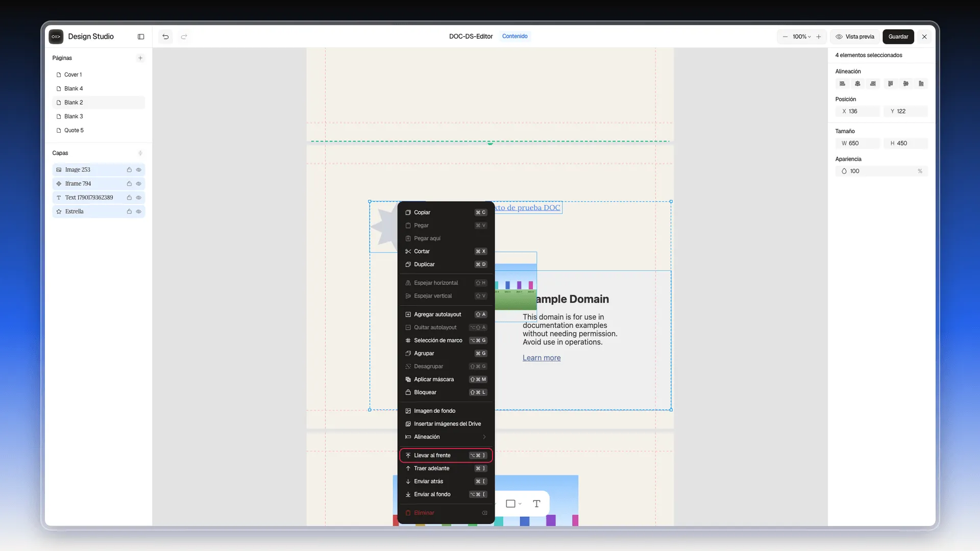Hide the Estrella layer
This screenshot has width=980, height=551.
(138, 211)
